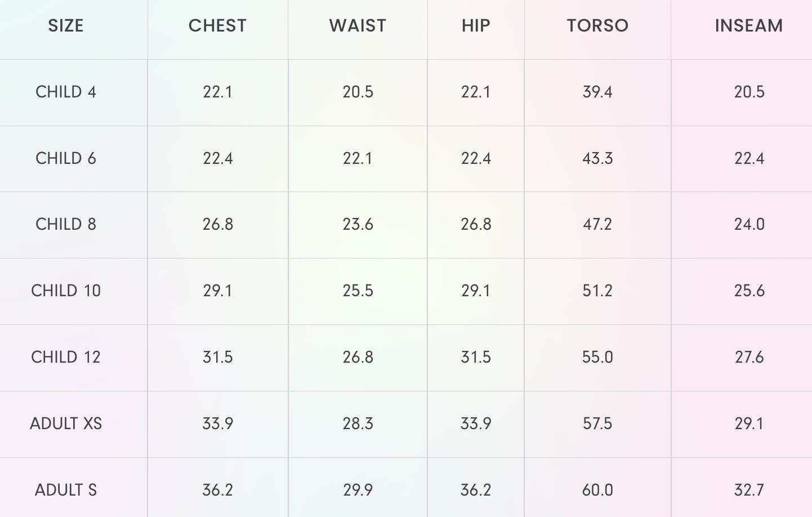812x517 pixels.
Task: Click the CHILD 4 torso value 39.4
Action: (x=597, y=92)
